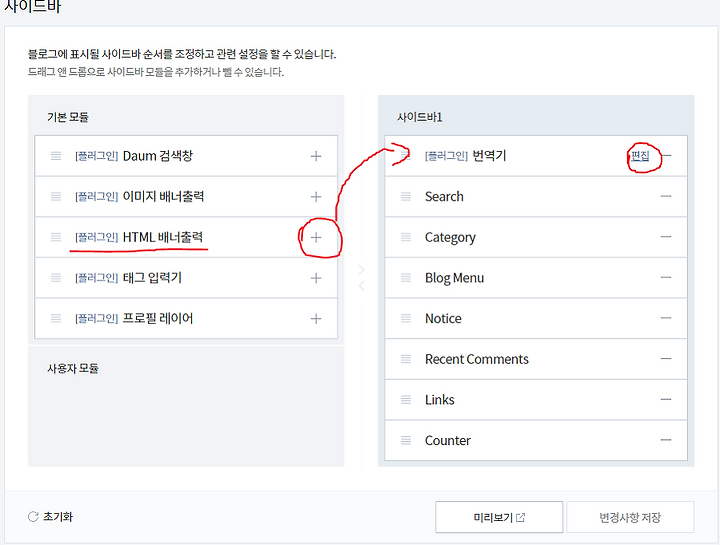The width and height of the screenshot is (720, 545).
Task: Grab the drag handle of 이미지 배너출력
Action: coord(56,197)
